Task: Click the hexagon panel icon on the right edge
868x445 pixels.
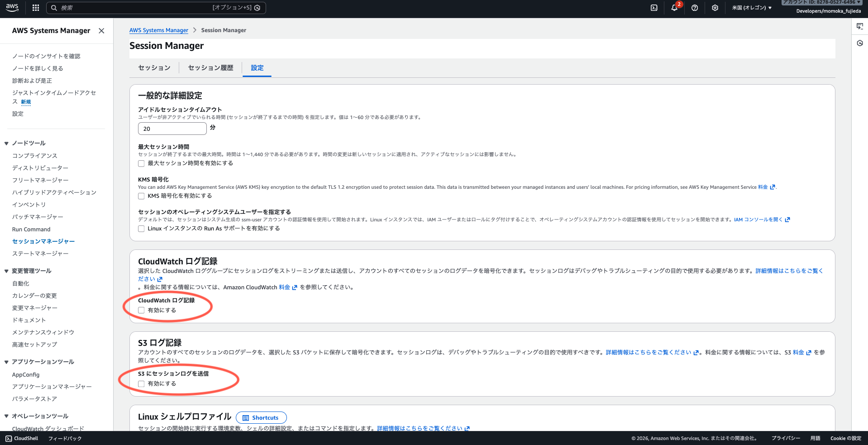Action: pos(859,43)
